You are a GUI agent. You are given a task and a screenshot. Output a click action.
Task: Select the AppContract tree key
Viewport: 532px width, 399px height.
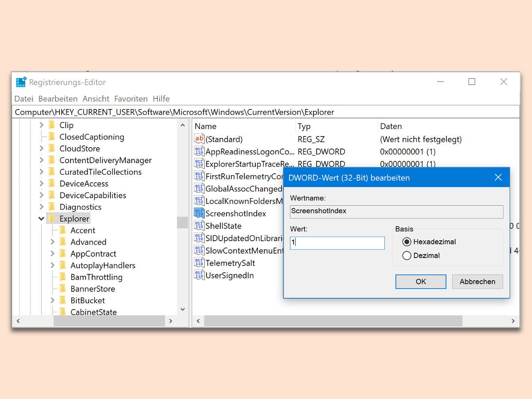[x=93, y=254]
